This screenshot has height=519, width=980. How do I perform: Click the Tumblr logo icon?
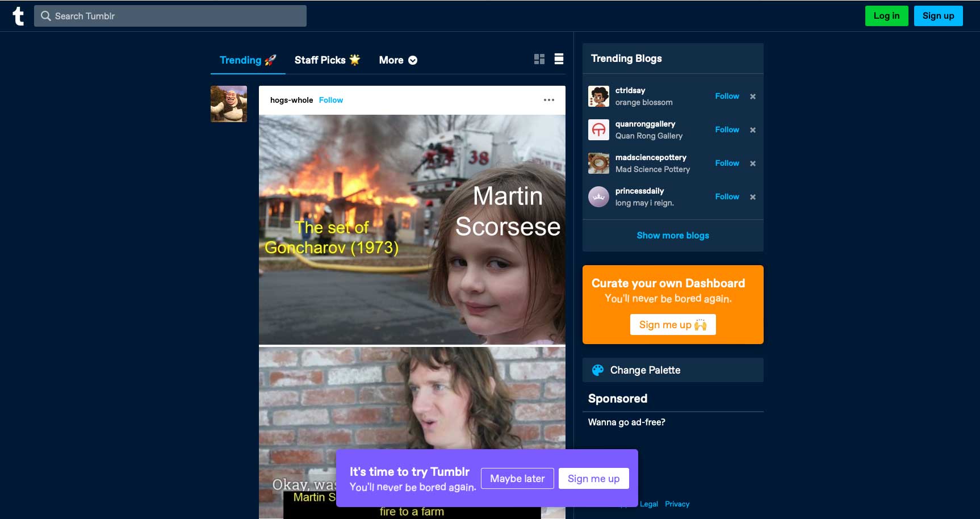click(x=18, y=16)
